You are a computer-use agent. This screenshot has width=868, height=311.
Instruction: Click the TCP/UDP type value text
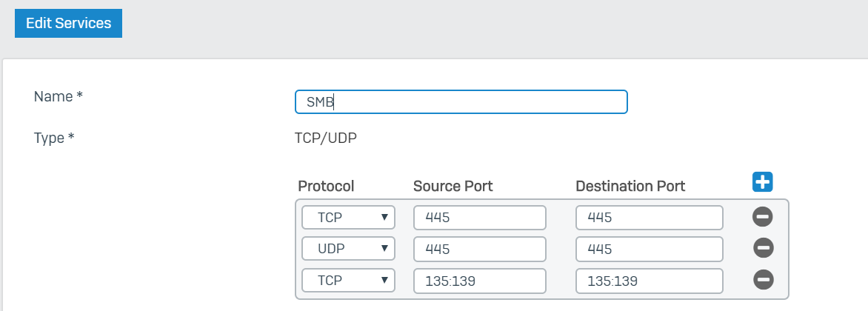(326, 138)
